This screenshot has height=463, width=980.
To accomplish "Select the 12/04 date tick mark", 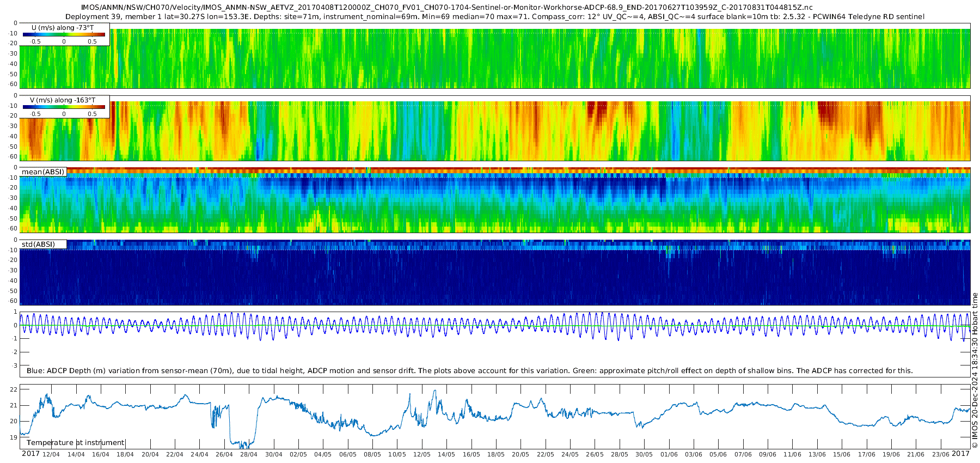I will (51, 454).
